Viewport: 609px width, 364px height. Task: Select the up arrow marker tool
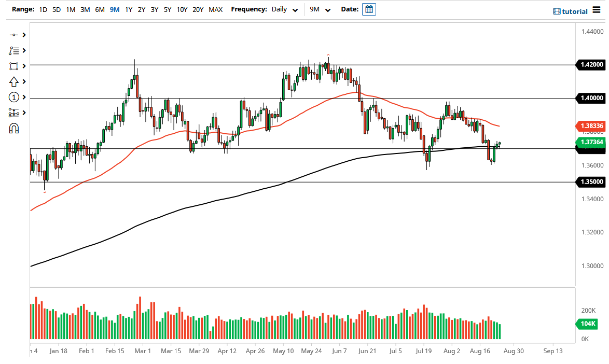(13, 81)
